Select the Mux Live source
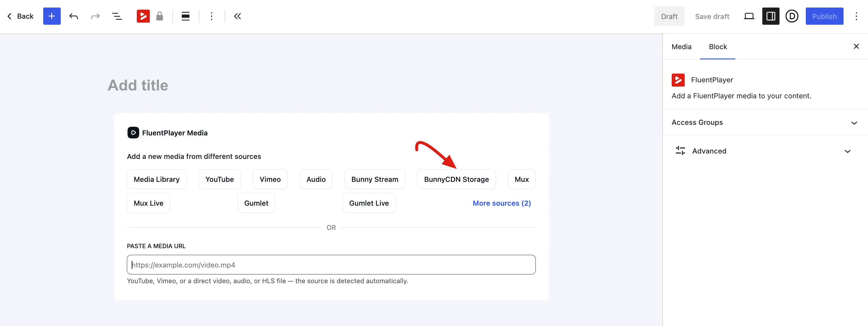868x326 pixels. tap(149, 203)
